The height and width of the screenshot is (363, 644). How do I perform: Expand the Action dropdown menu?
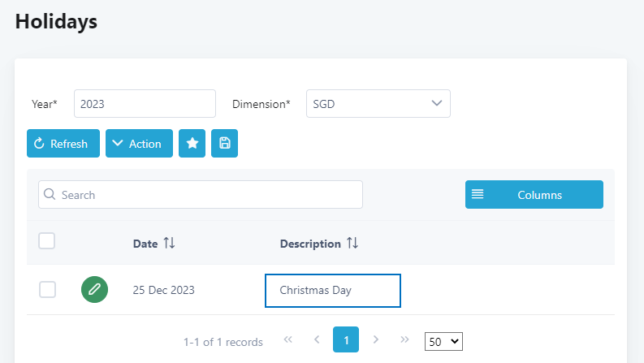pos(139,144)
